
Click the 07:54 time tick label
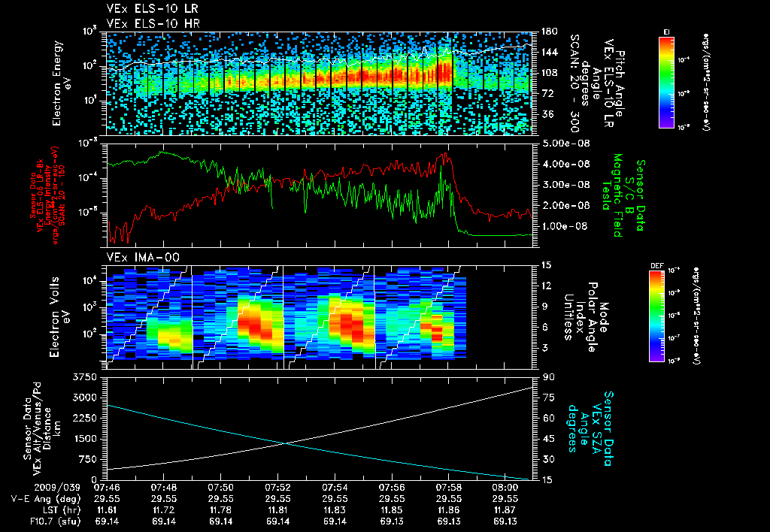(335, 488)
